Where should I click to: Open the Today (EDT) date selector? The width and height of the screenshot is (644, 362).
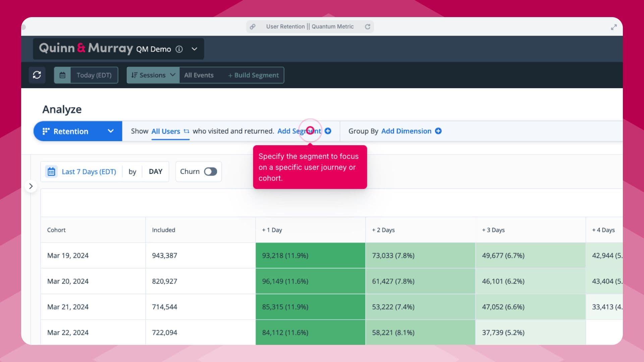tap(94, 75)
